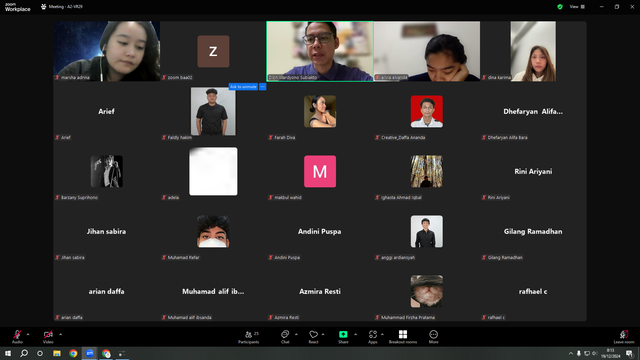Click the large name Azmira Resti
This screenshot has height=360, width=640.
[x=320, y=291]
